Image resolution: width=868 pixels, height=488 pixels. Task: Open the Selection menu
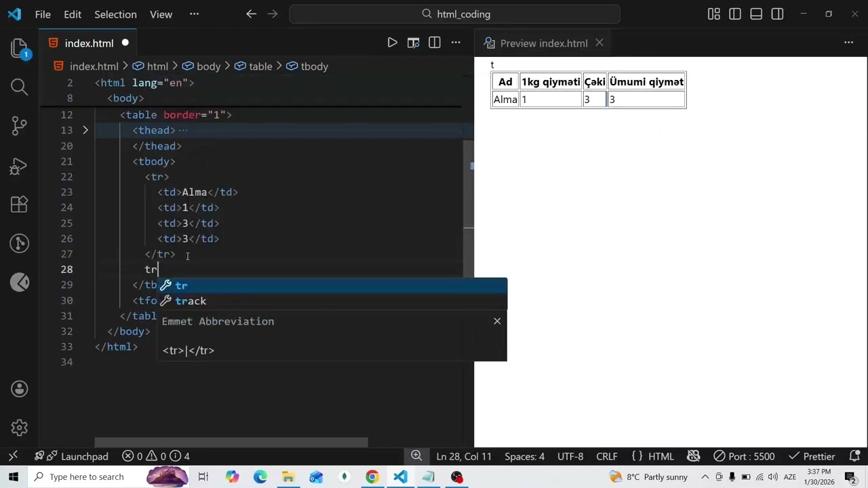click(x=115, y=14)
